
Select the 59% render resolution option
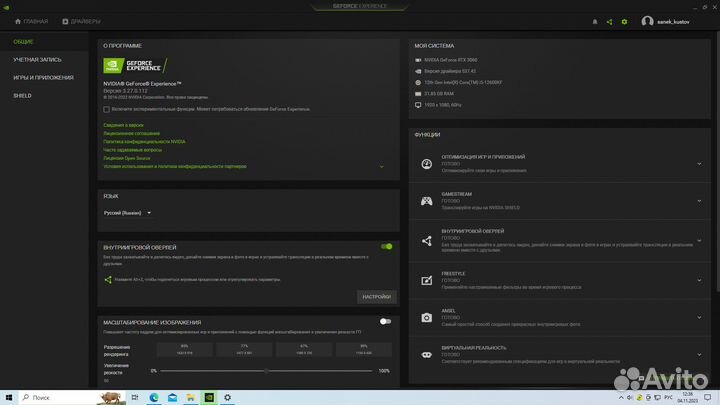(364, 349)
